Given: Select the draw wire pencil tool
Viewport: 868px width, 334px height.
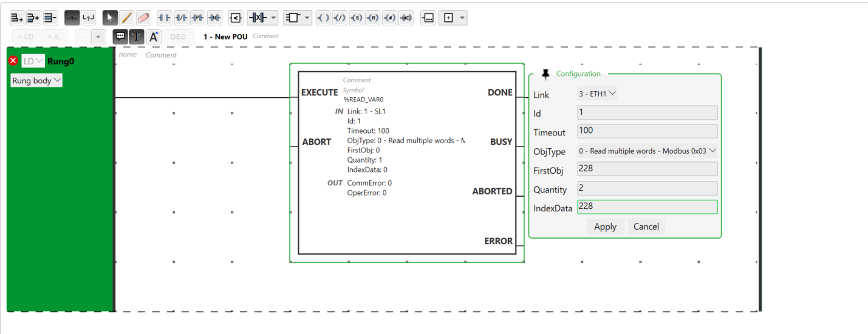Looking at the screenshot, I should click(x=126, y=18).
